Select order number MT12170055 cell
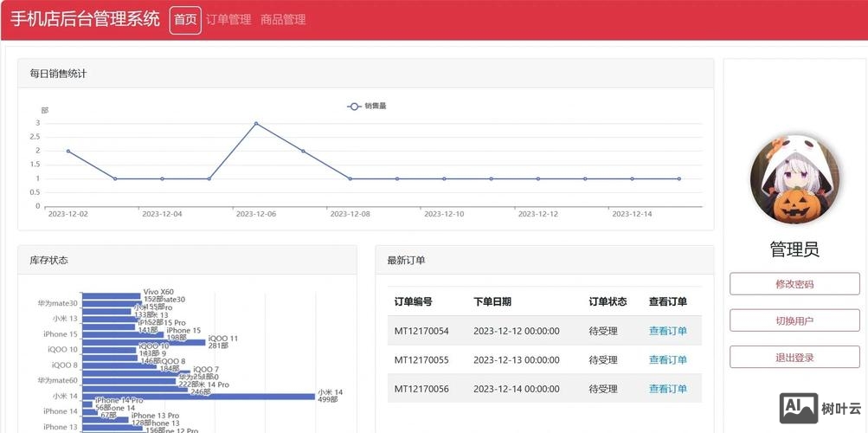 (x=421, y=360)
